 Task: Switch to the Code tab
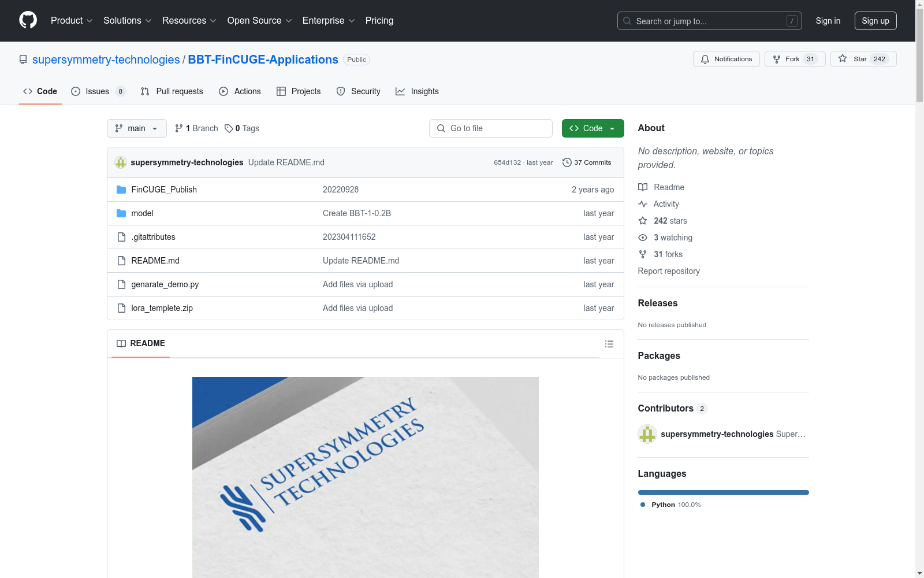click(40, 91)
